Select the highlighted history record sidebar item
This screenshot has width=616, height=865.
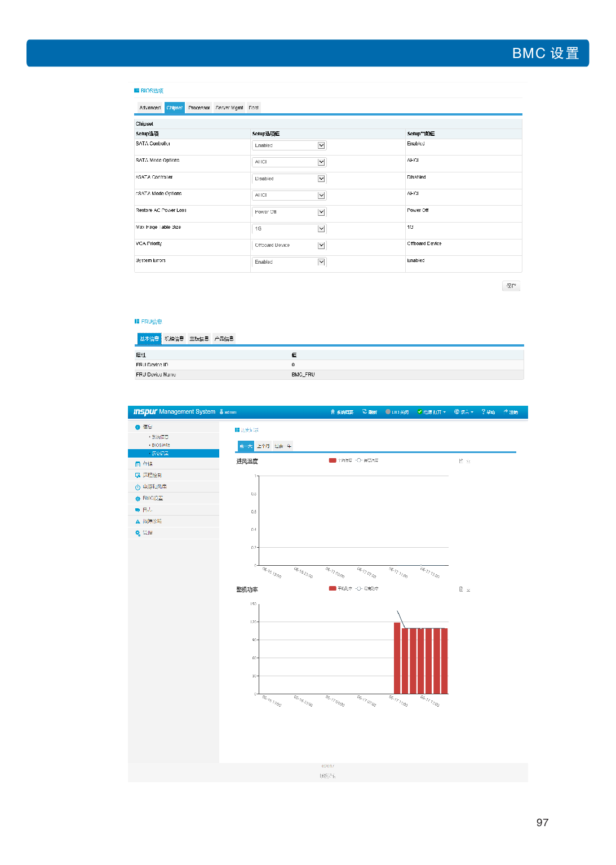[x=160, y=454]
